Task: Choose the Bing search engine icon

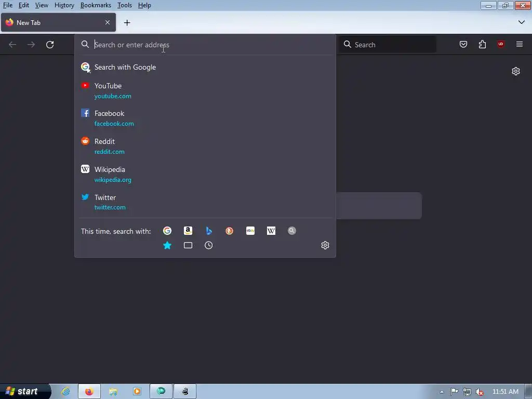Action: coord(209,231)
